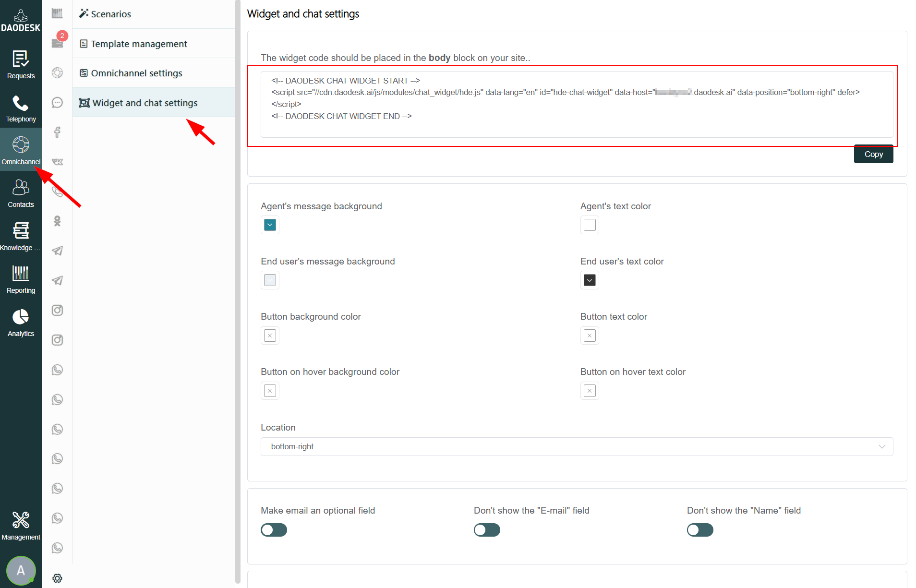Open the Location dropdown showing bottom-right
The width and height of the screenshot is (916, 588).
[577, 446]
